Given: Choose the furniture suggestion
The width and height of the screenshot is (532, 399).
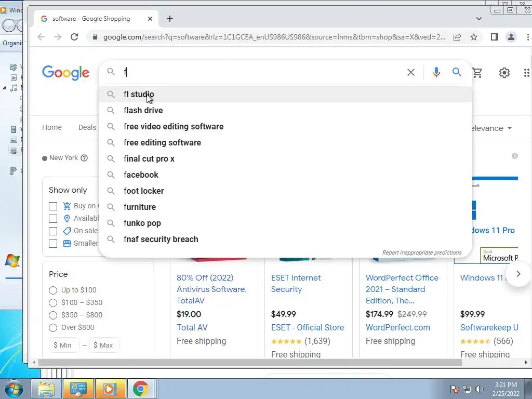Looking at the screenshot, I should pyautogui.click(x=285, y=207).
